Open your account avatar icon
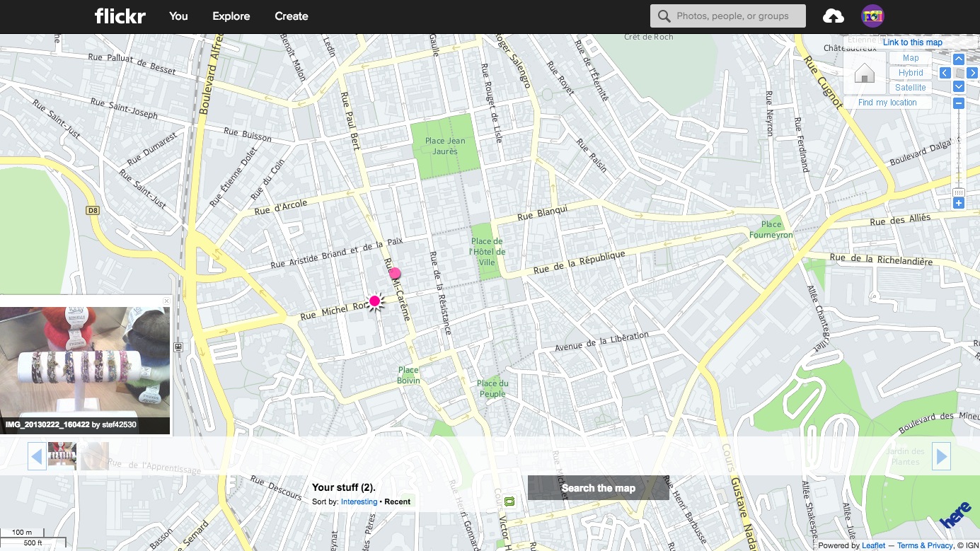The width and height of the screenshot is (980, 551). tap(872, 16)
